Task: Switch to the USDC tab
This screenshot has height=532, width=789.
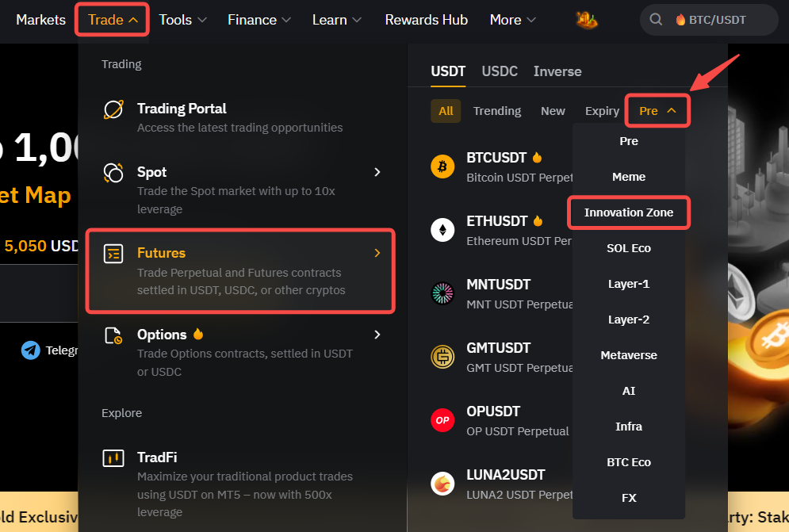Action: click(x=500, y=71)
